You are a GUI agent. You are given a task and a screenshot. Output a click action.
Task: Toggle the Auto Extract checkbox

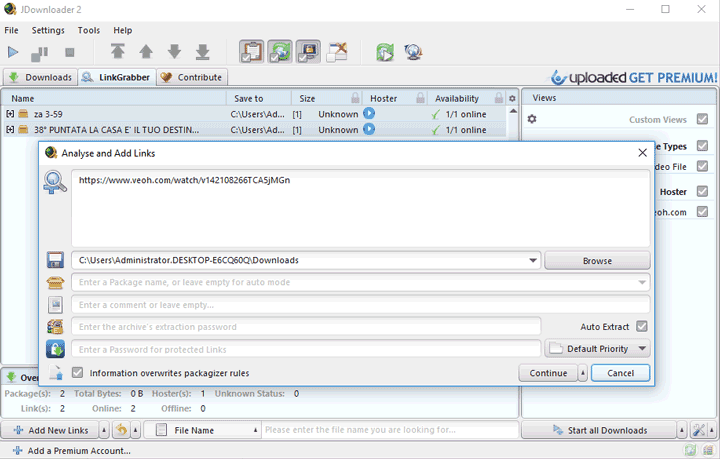tap(641, 326)
